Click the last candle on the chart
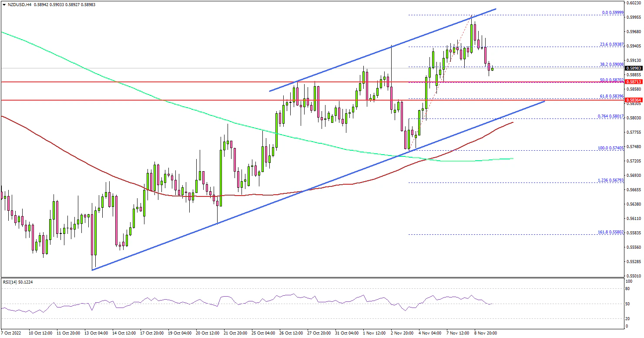Viewport: 644px width, 338px height. click(x=492, y=68)
